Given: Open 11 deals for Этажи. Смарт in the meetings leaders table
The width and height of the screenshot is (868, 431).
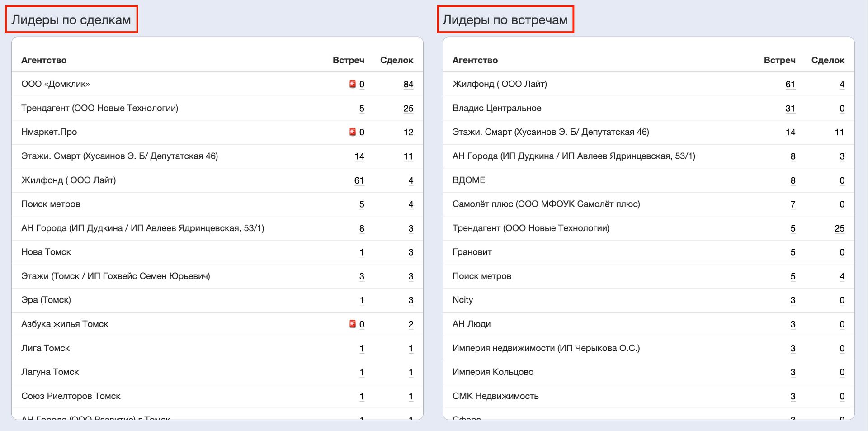Looking at the screenshot, I should pos(840,132).
